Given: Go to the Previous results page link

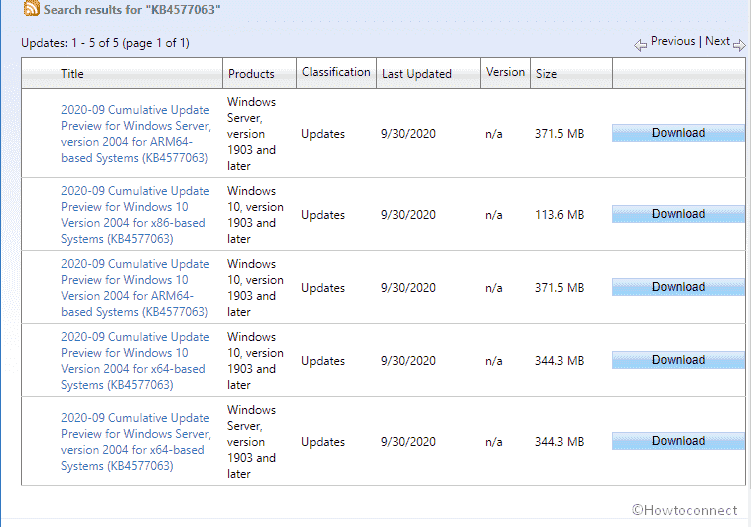Looking at the screenshot, I should point(672,42).
